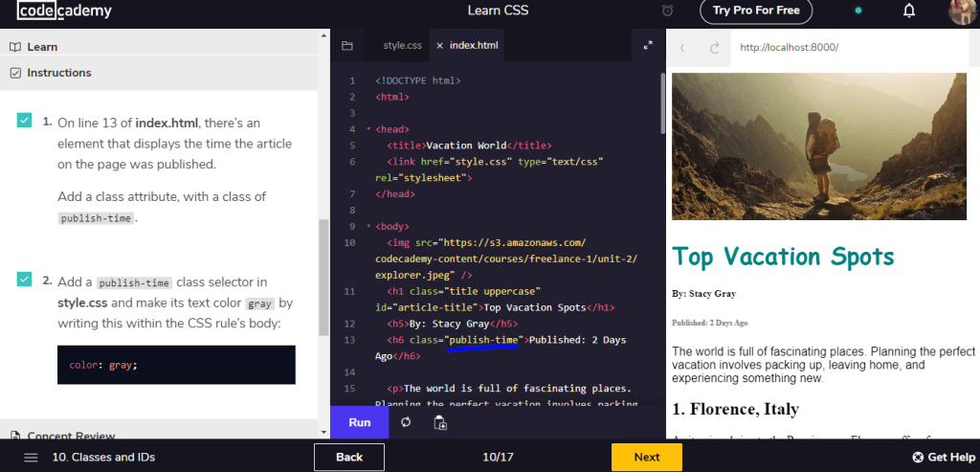
Task: Toggle checkbox for instruction step 1
Action: point(24,120)
